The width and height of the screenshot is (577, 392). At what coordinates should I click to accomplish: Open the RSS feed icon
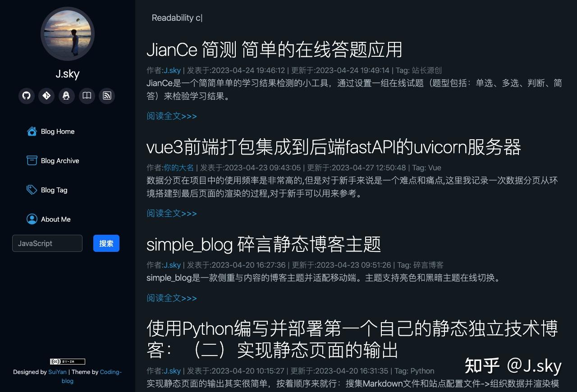[x=107, y=96]
